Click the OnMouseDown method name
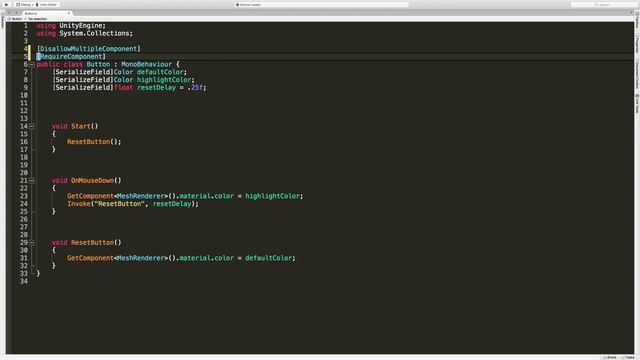The width and height of the screenshot is (640, 360). click(92, 180)
